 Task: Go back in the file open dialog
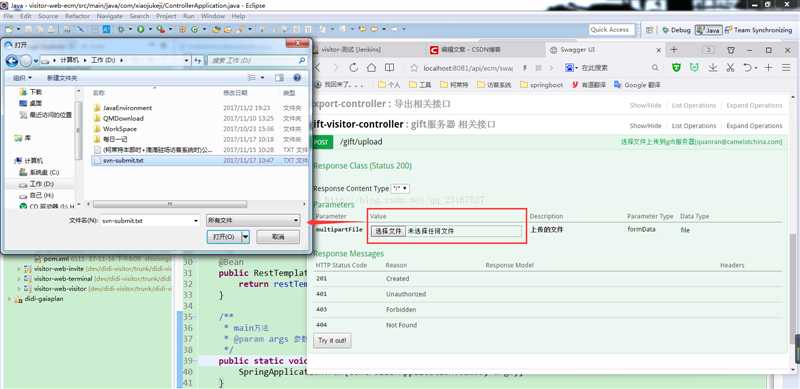pyautogui.click(x=12, y=61)
